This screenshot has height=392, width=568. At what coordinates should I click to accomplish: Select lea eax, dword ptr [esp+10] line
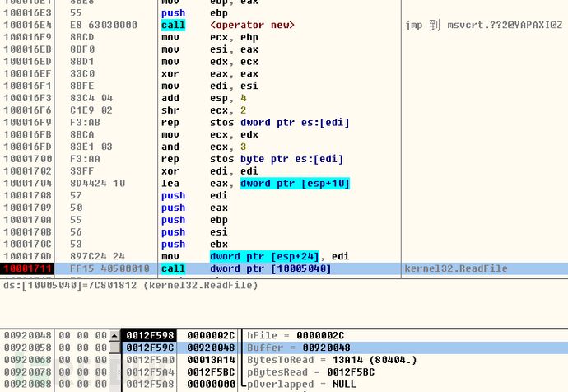click(x=284, y=184)
